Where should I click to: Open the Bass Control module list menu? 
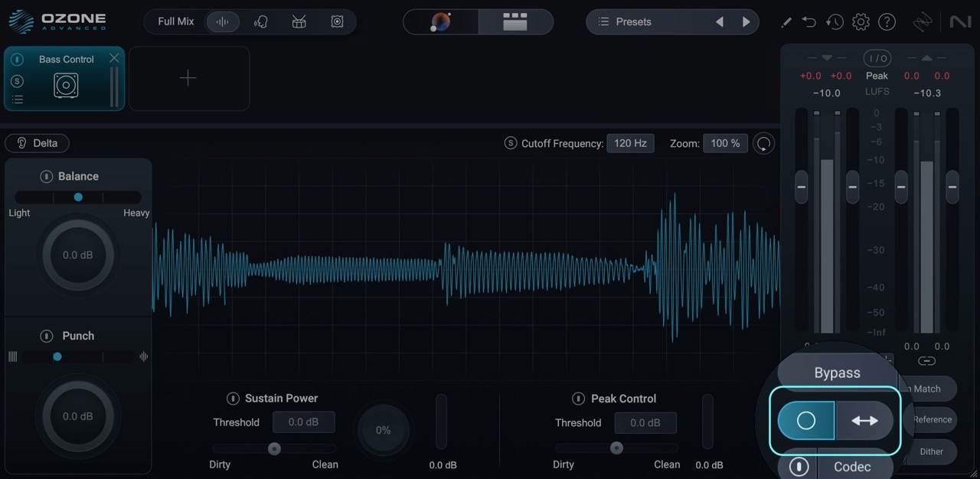point(17,99)
